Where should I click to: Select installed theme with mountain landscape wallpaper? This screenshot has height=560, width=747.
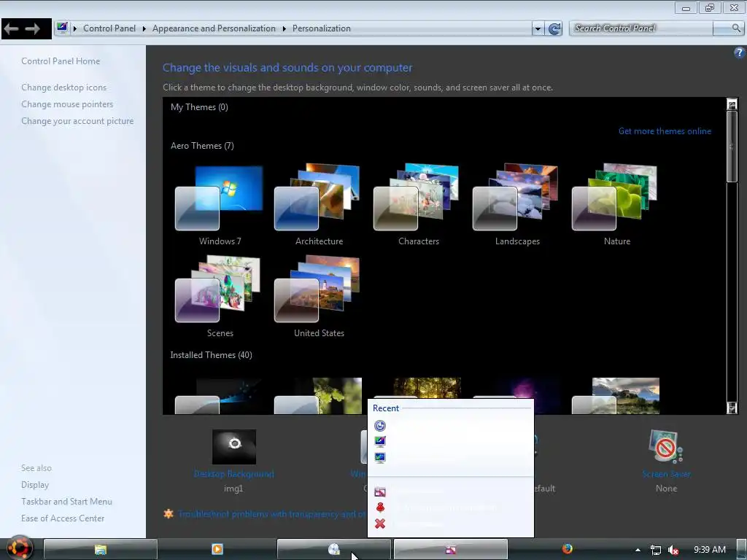(616, 396)
